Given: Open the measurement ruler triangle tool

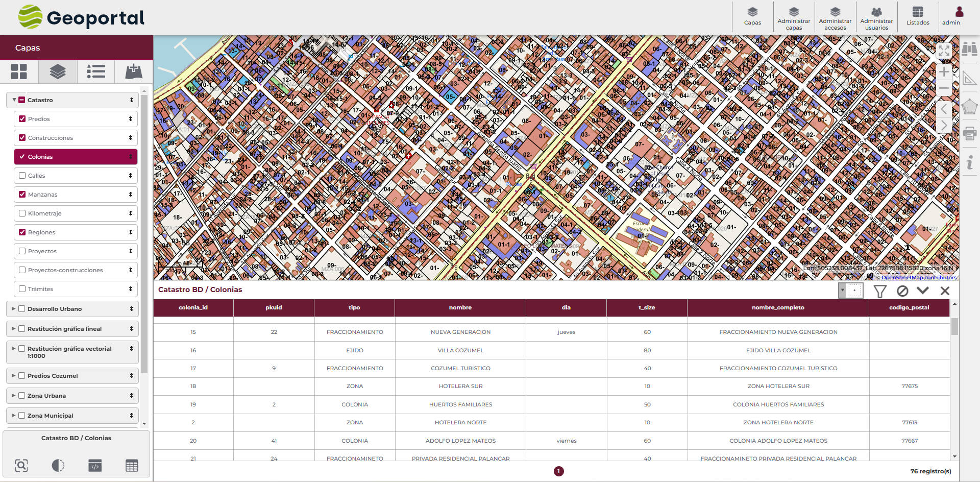Looking at the screenshot, I should tap(969, 78).
